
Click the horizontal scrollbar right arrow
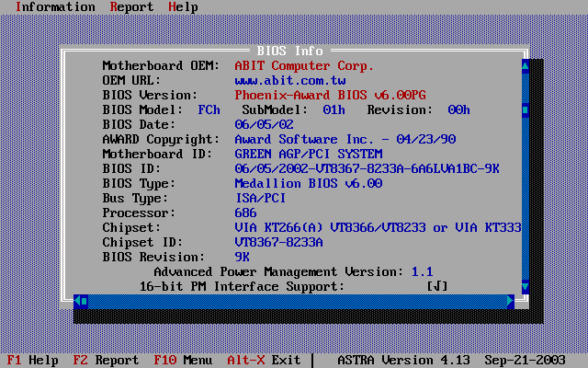(x=511, y=301)
